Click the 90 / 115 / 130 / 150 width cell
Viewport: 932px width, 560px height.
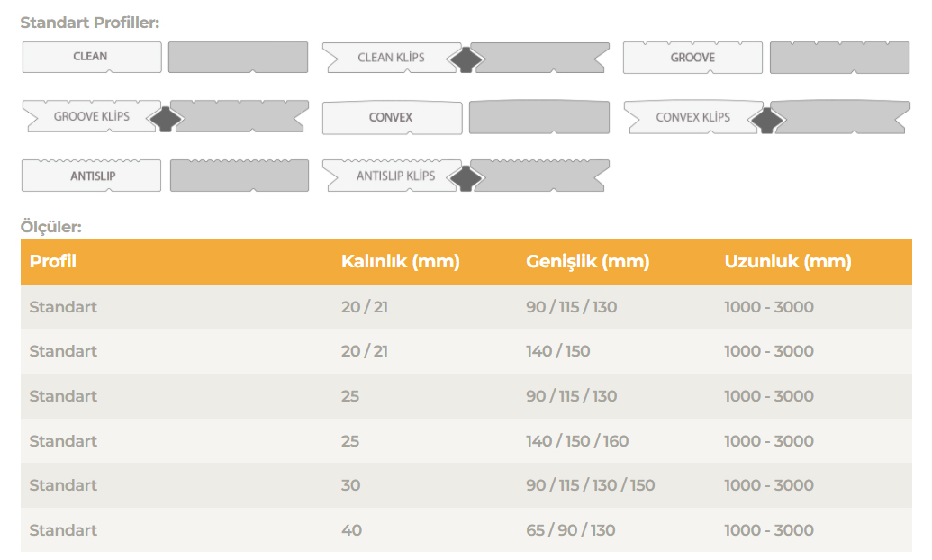point(590,485)
